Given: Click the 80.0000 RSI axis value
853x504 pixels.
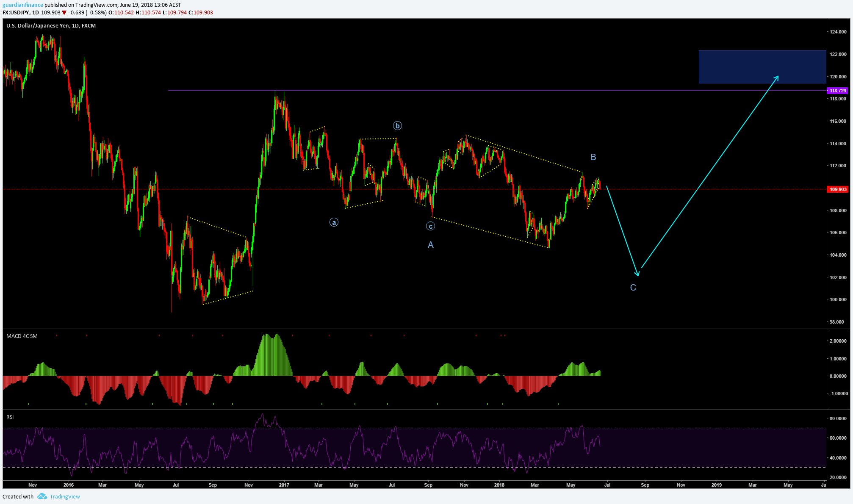Looking at the screenshot, I should (838, 418).
